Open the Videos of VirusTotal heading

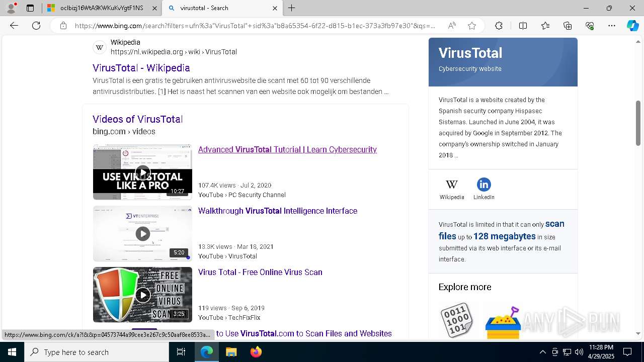[x=137, y=119]
